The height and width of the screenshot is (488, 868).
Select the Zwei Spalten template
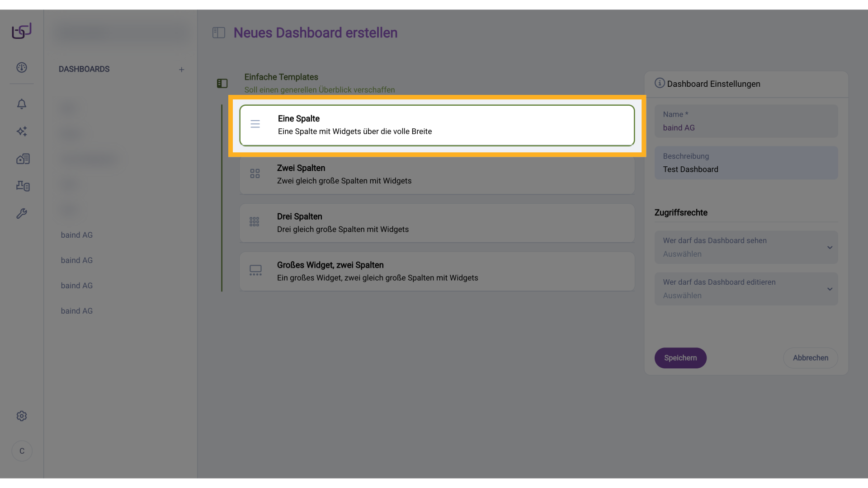(437, 174)
